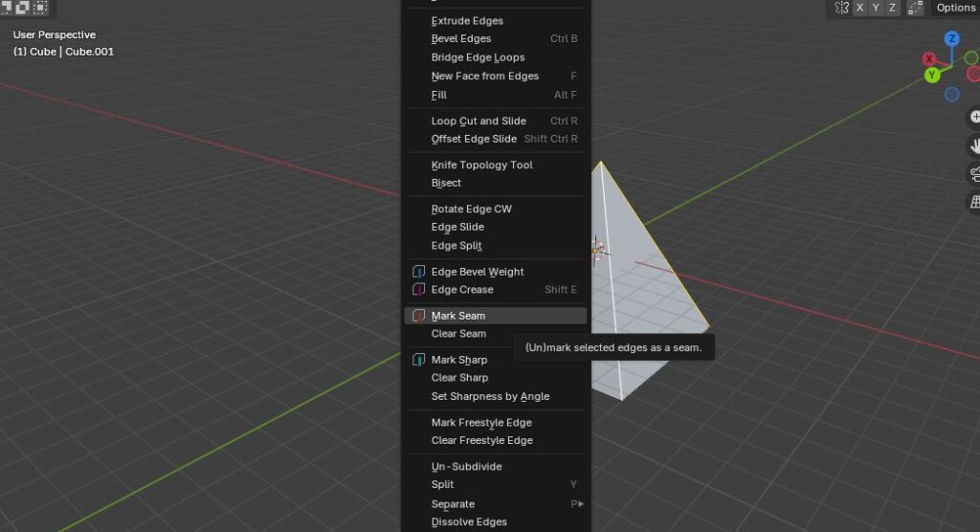Image resolution: width=980 pixels, height=532 pixels.
Task: Click the perspective/orthographic grid icon
Action: point(973,202)
